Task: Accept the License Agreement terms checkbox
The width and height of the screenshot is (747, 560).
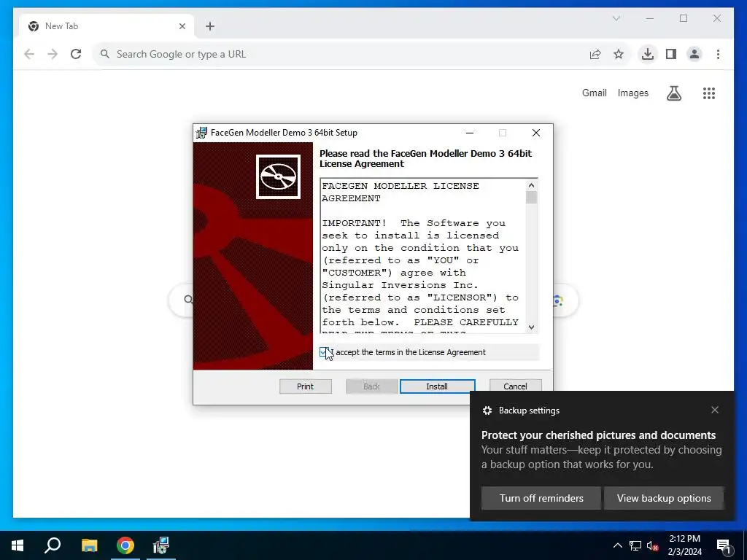Action: pos(323,352)
